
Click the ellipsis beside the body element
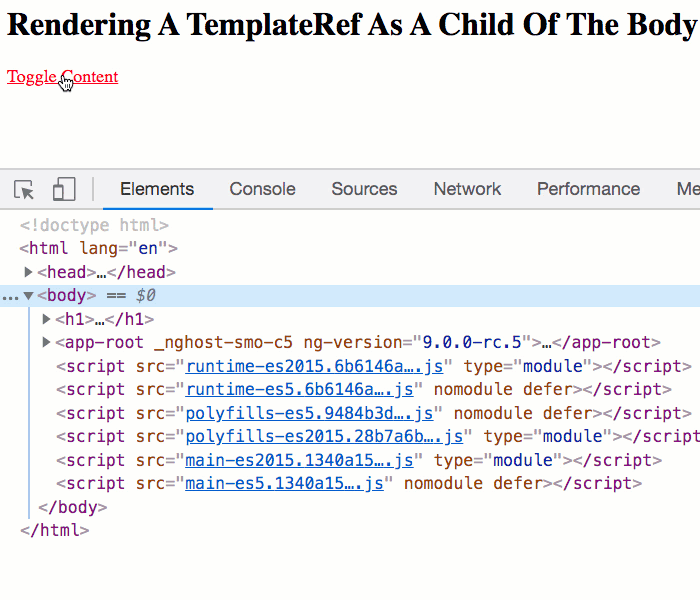pyautogui.click(x=9, y=296)
